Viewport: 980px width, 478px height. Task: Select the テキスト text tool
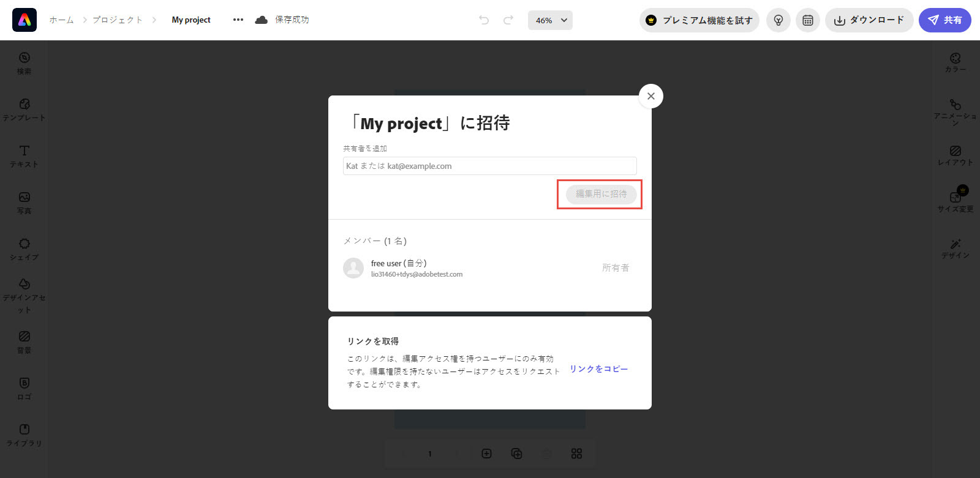(24, 156)
